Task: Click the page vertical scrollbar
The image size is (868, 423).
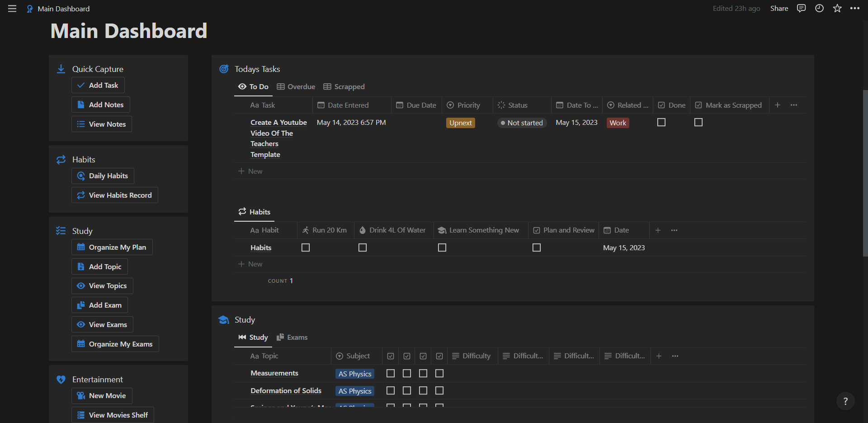Action: point(865,173)
